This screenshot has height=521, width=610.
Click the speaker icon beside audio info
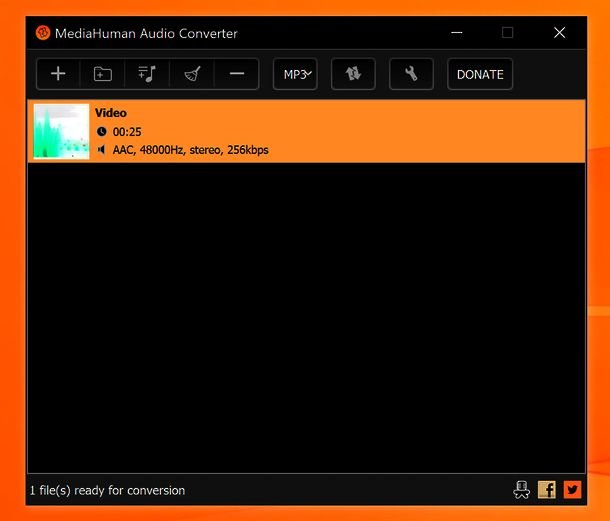click(102, 150)
